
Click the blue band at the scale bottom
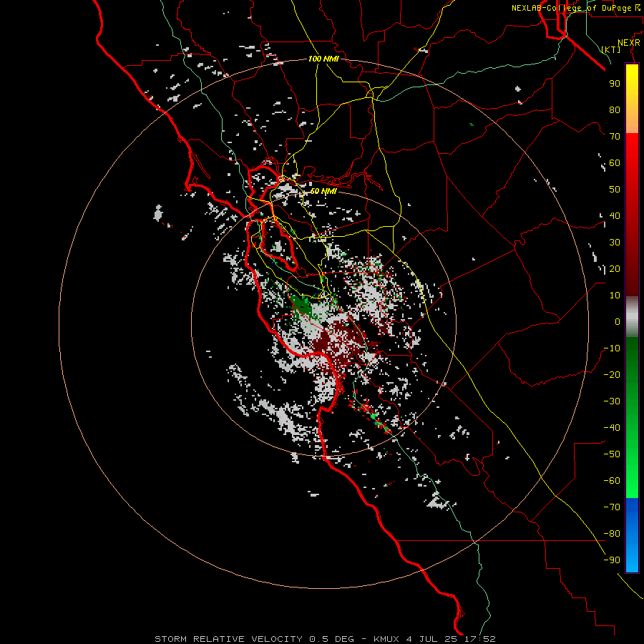632,535
